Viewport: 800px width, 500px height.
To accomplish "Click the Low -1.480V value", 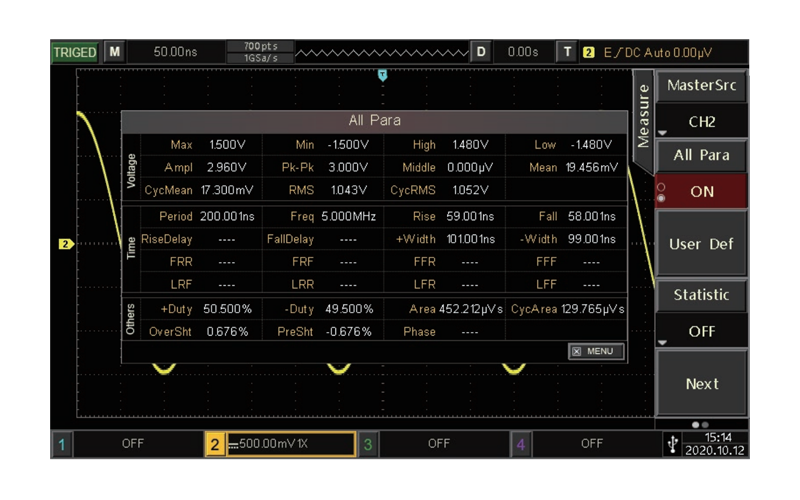I will (591, 145).
